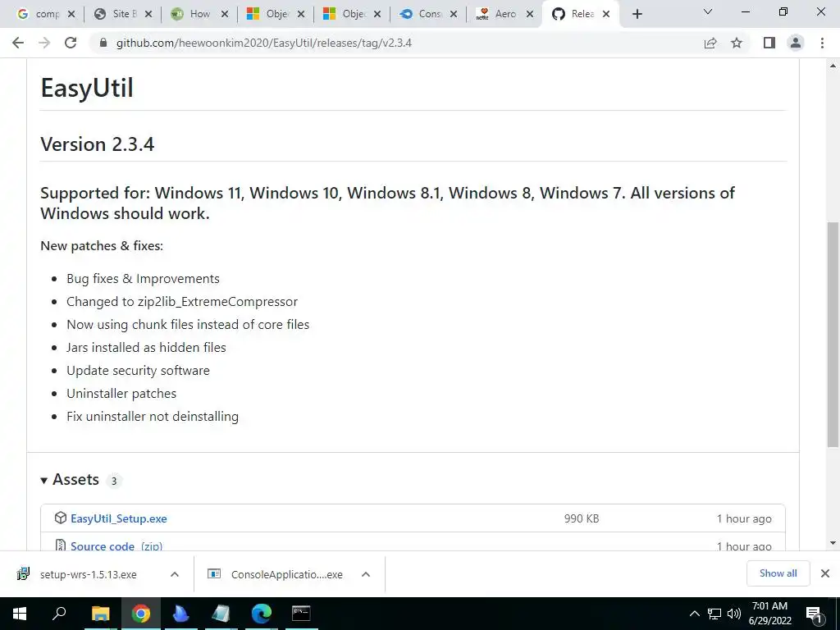Open Chrome profile avatar menu

coord(796,43)
